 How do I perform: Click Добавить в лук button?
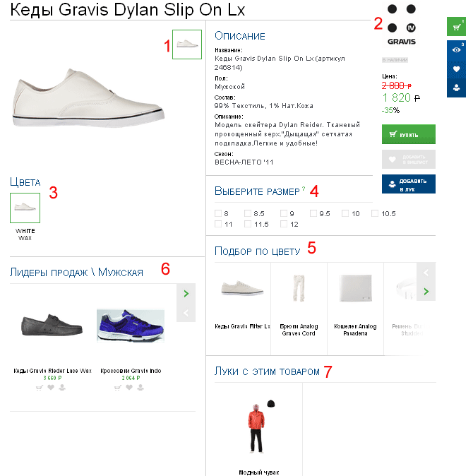pos(408,184)
